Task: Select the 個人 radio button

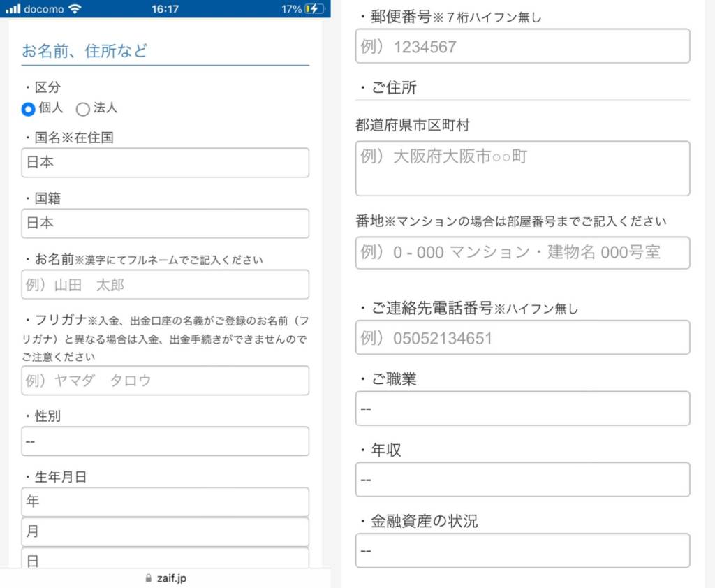Action: point(28,109)
